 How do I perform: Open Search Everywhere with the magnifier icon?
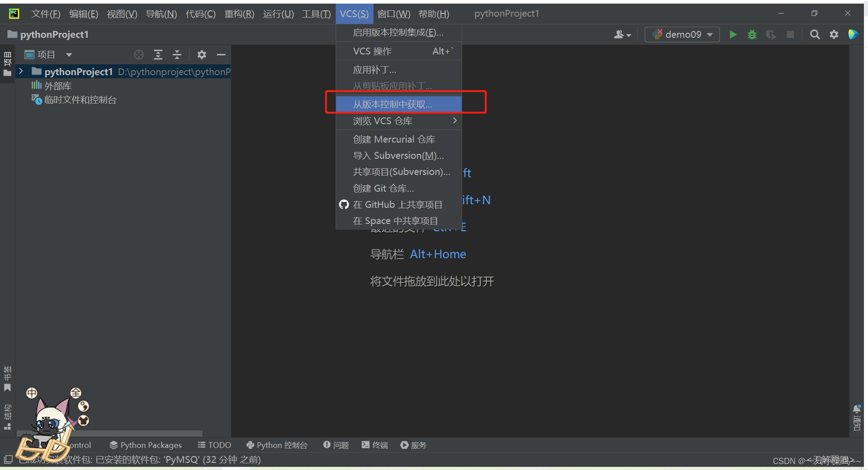click(x=814, y=34)
